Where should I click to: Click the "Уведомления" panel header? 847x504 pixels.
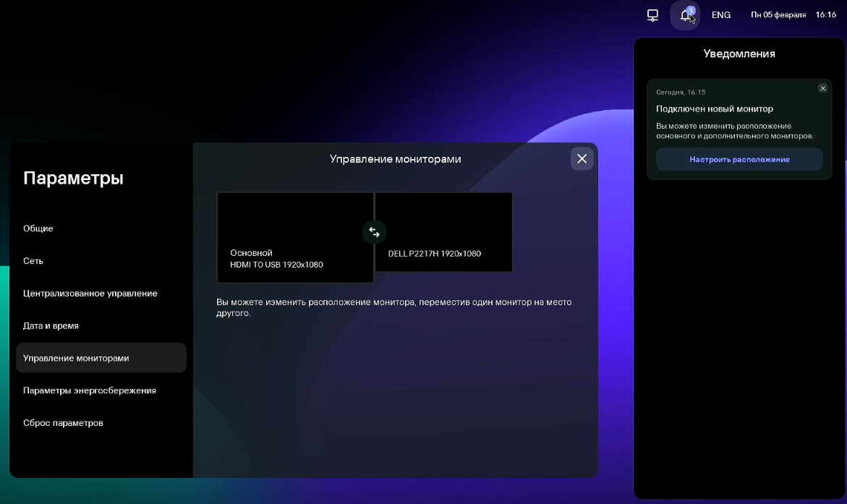[739, 54]
